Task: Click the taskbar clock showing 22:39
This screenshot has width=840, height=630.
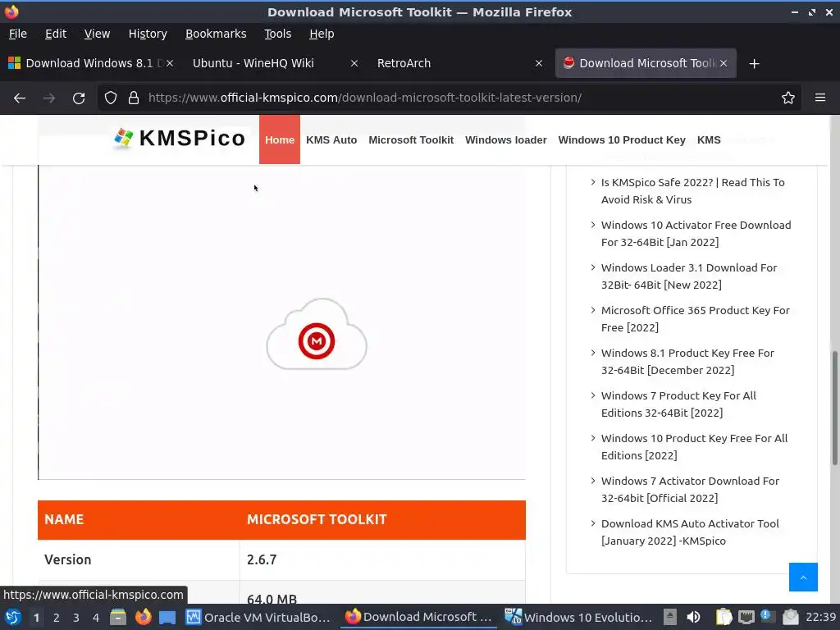Action: [820, 617]
